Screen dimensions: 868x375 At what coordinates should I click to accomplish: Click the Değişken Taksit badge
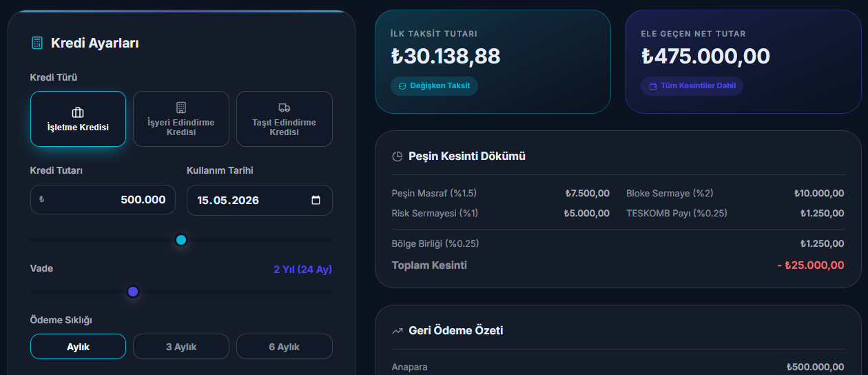coord(434,86)
